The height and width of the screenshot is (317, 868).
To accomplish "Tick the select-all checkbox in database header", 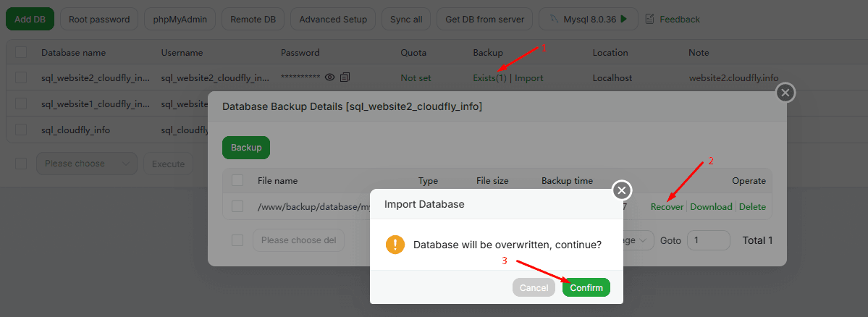I will (21, 53).
